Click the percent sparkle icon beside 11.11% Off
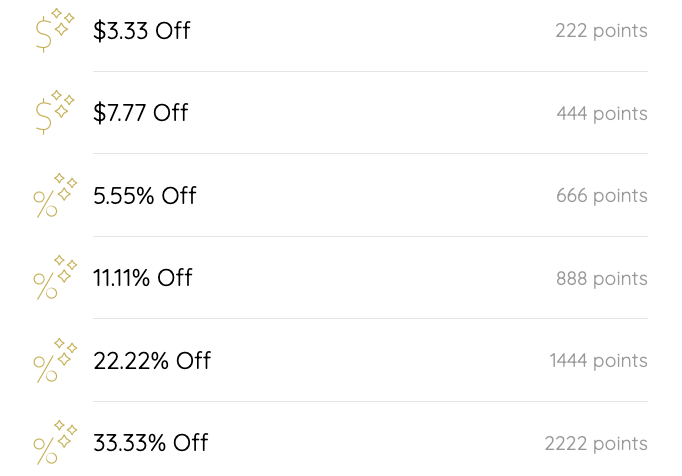The width and height of the screenshot is (682, 476). (55, 277)
